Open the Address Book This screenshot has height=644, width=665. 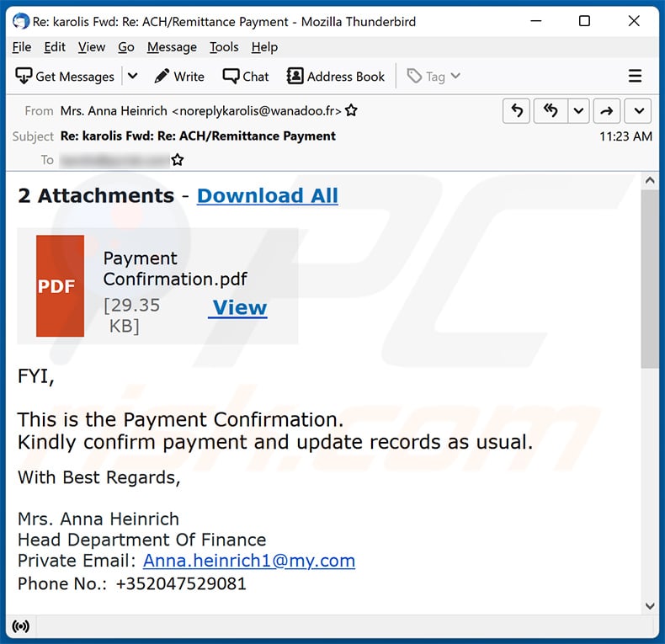336,77
